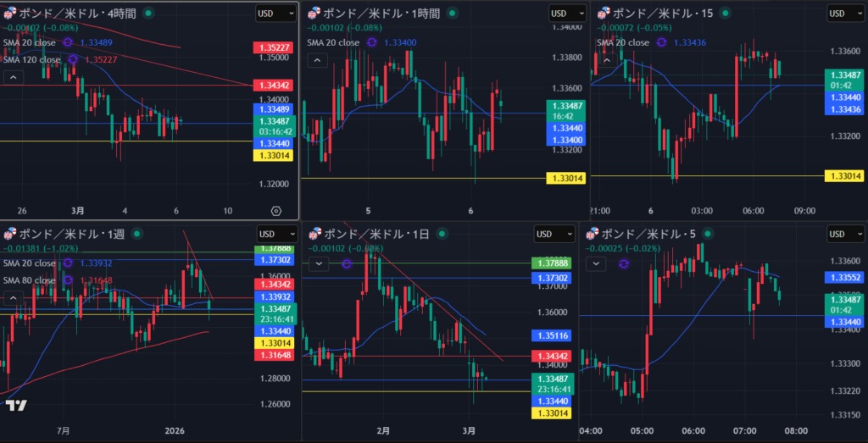868x443 pixels.
Task: Click the yellow 1.33014 price label in 1-hour chart
Action: pos(565,177)
